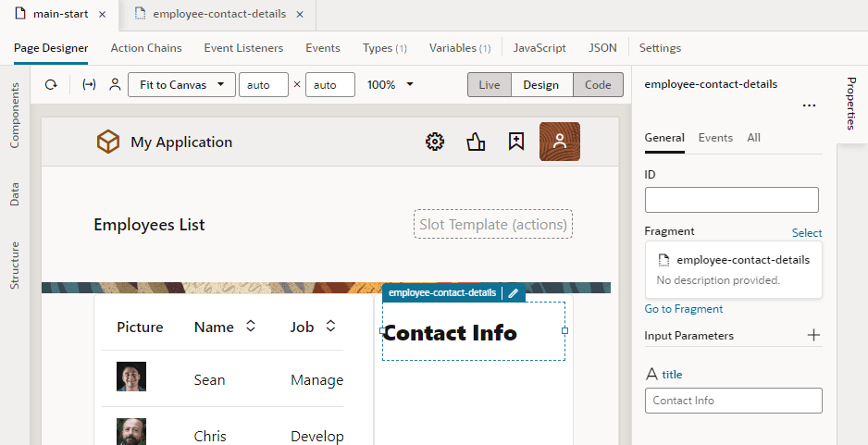The image size is (868, 445).
Task: Click the Reload page icon
Action: click(51, 85)
